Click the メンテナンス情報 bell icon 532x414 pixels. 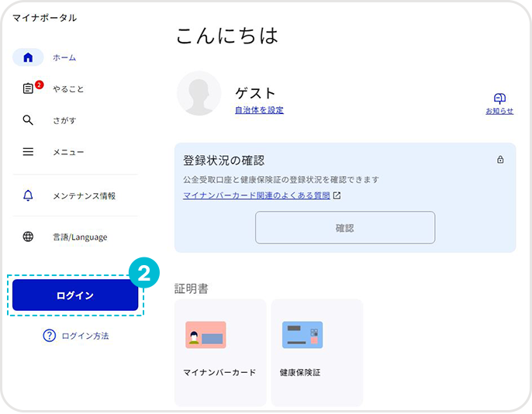[28, 195]
